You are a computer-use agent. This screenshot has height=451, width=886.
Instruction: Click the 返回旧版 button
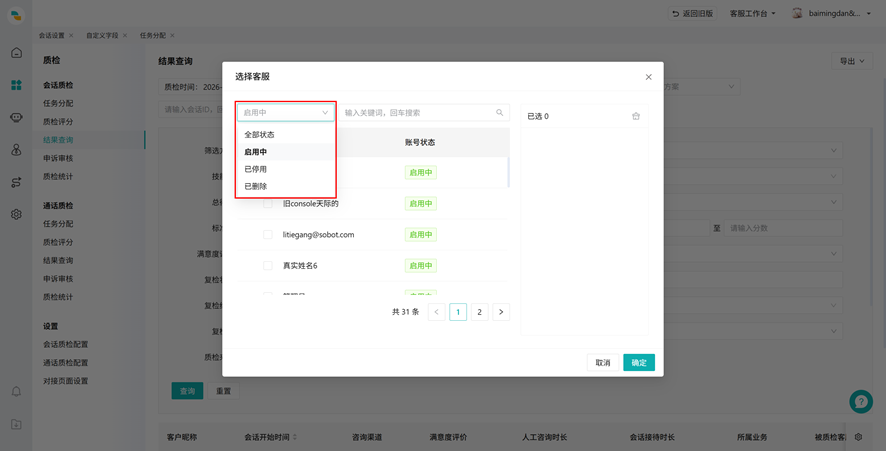point(693,13)
